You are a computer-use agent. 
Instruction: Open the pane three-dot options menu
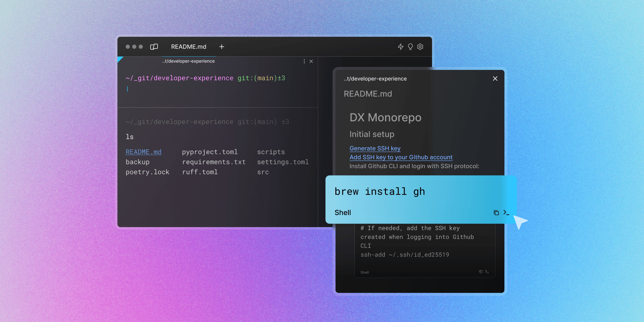pyautogui.click(x=304, y=61)
